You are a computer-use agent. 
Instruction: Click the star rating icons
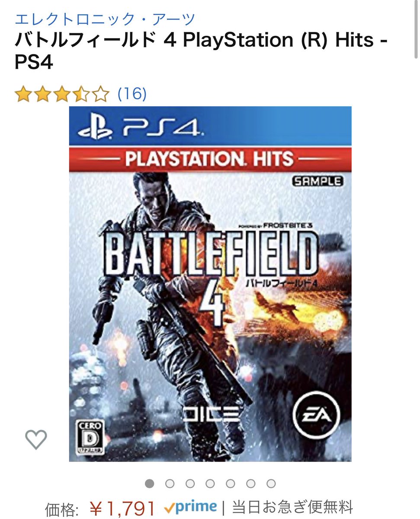(62, 94)
